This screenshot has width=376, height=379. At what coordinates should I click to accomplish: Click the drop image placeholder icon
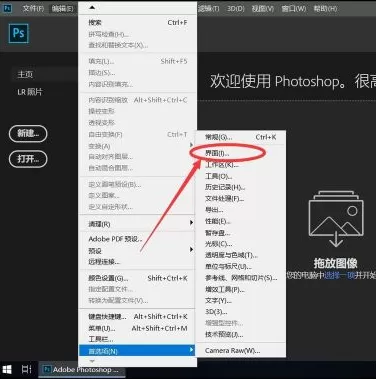[x=336, y=219]
